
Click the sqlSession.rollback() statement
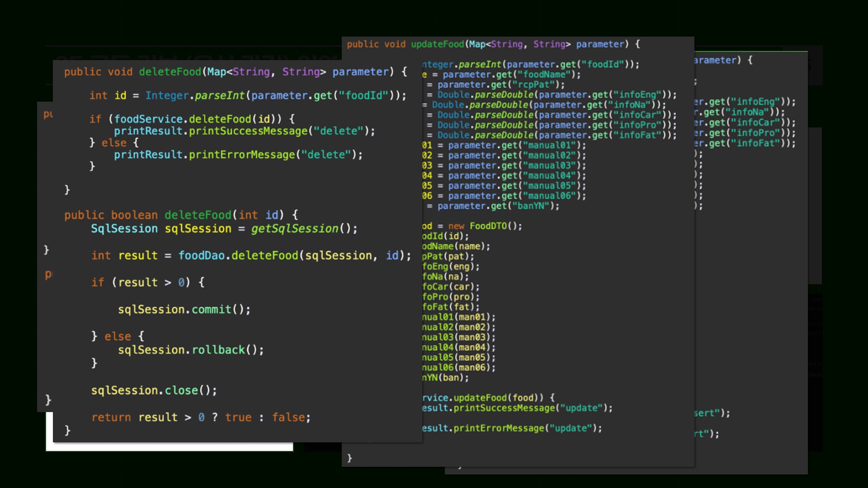pos(191,350)
